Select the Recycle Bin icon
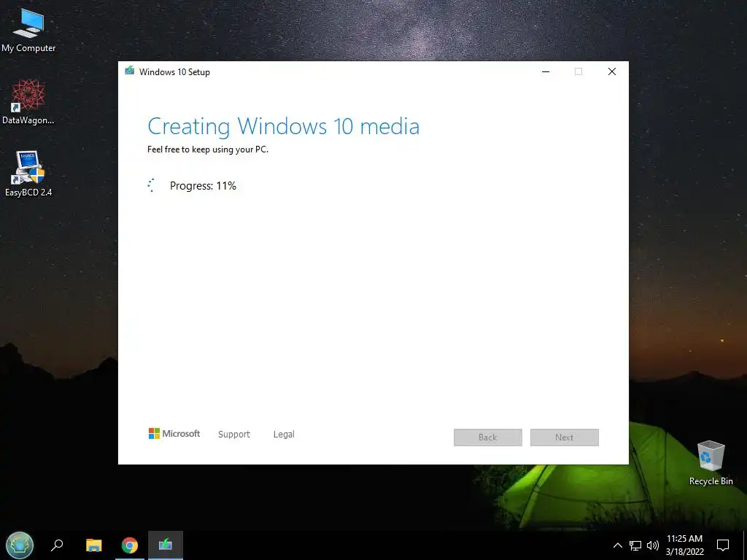Screen dimensions: 747x560 [x=711, y=463]
